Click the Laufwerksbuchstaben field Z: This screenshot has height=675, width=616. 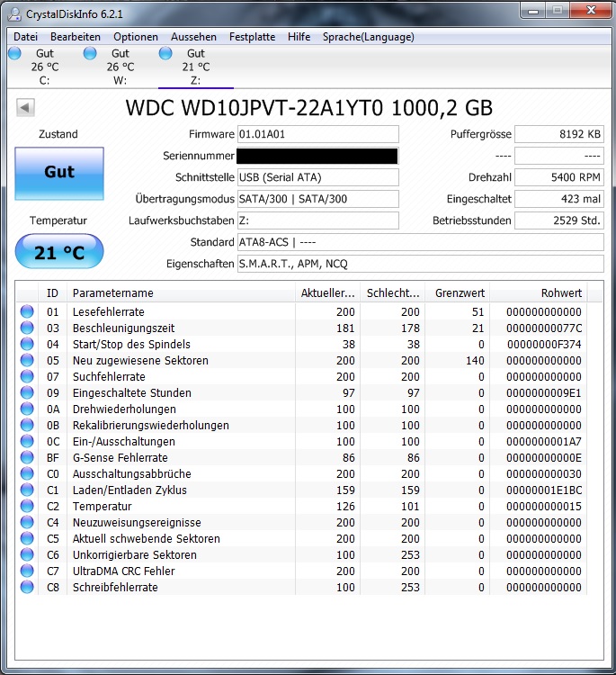tap(318, 220)
